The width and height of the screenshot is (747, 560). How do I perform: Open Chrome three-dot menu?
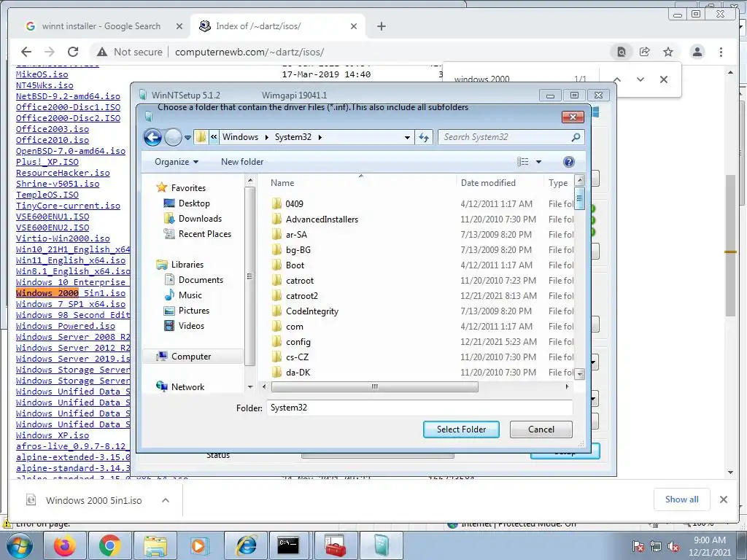point(721,52)
